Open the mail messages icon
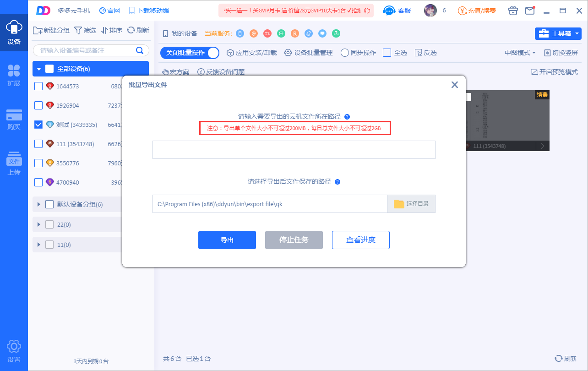The height and width of the screenshot is (371, 588). (x=530, y=10)
